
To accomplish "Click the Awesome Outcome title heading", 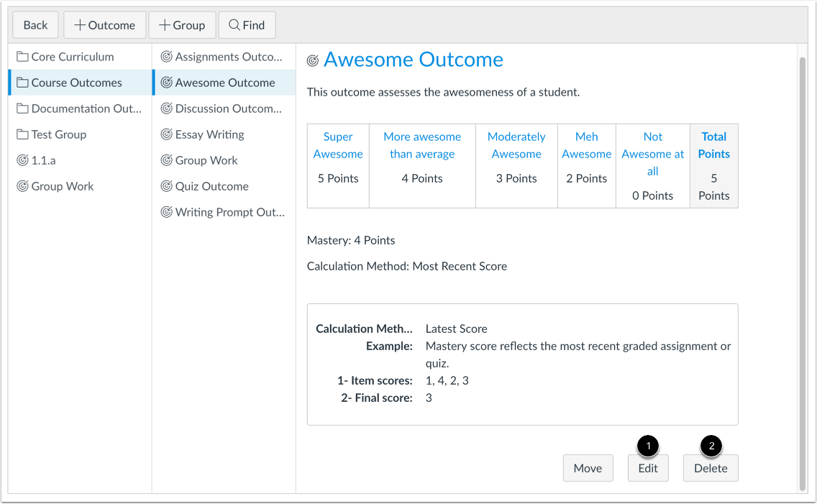I will coord(414,60).
